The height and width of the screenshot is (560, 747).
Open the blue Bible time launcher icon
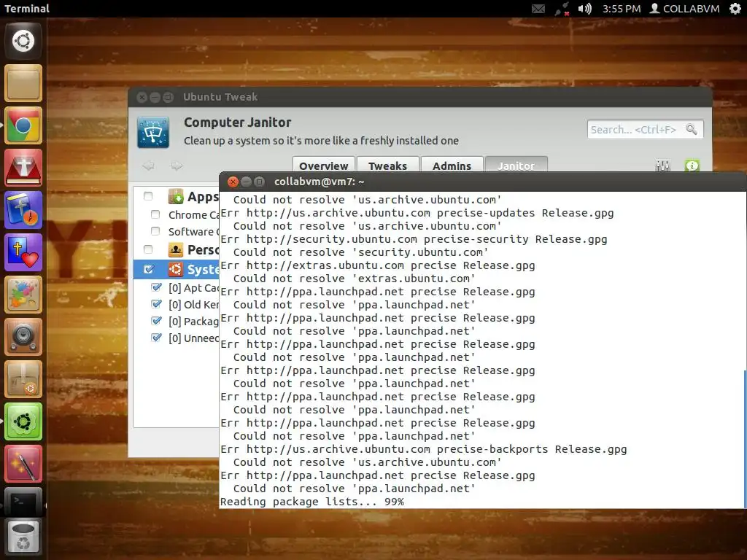(x=23, y=211)
